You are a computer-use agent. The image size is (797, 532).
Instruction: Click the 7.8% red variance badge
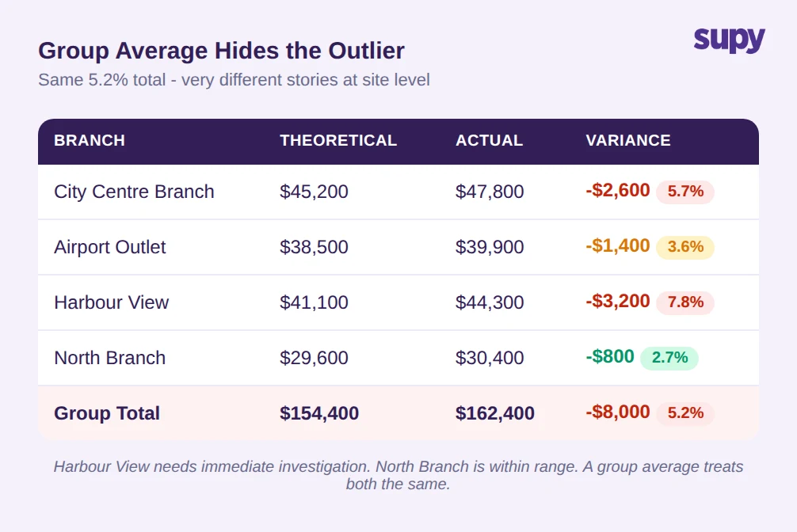pyautogui.click(x=685, y=302)
